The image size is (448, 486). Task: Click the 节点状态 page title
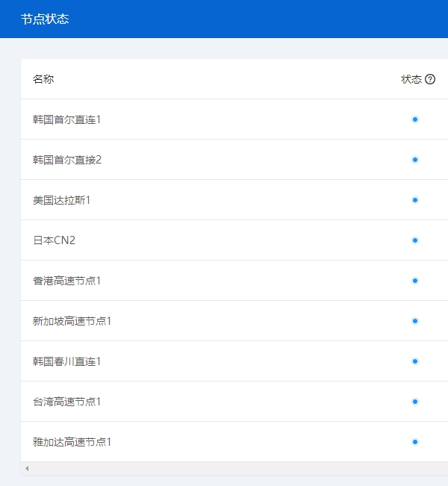(x=45, y=19)
